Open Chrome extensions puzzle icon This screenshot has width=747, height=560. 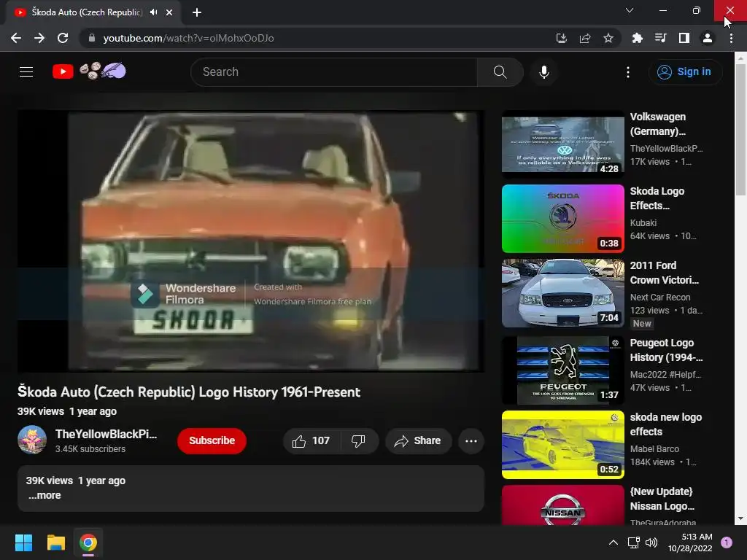pyautogui.click(x=637, y=38)
